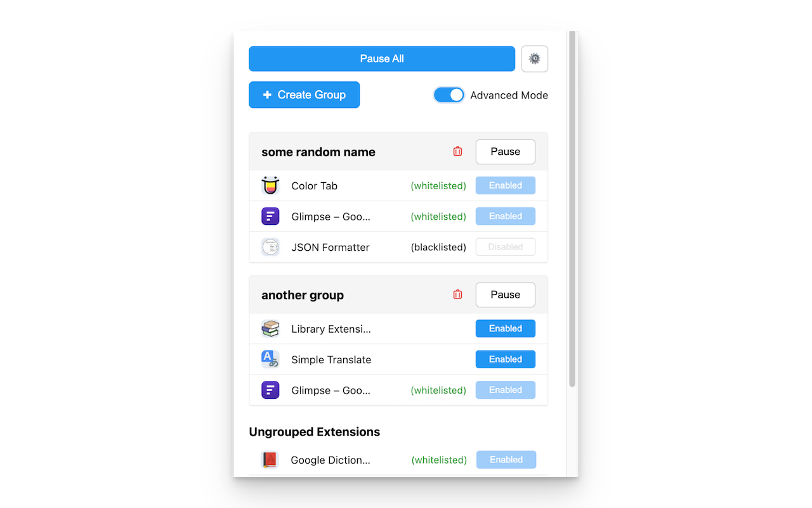Viewport: 812px width, 508px height.
Task: Click the Library Extension books icon
Action: pyautogui.click(x=270, y=328)
